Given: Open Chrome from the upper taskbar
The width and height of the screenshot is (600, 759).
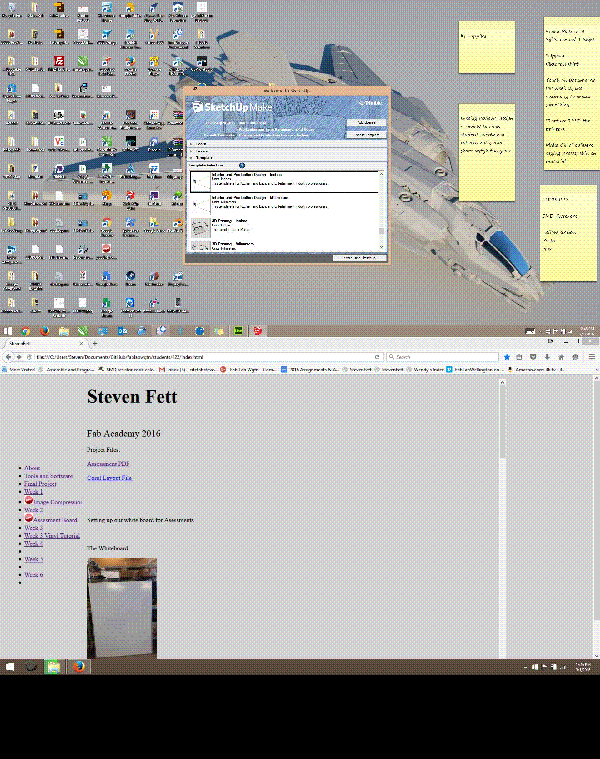Looking at the screenshot, I should click(26, 331).
